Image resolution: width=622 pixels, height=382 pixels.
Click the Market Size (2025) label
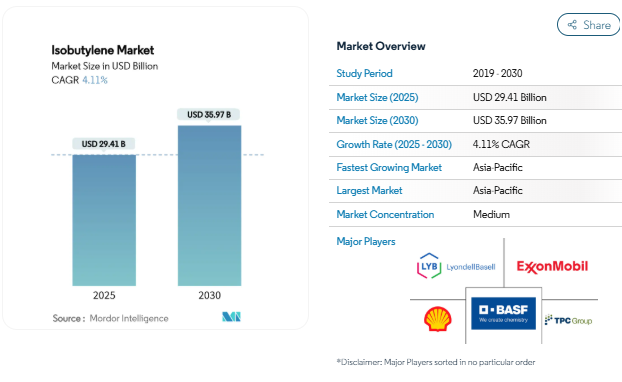pos(377,97)
